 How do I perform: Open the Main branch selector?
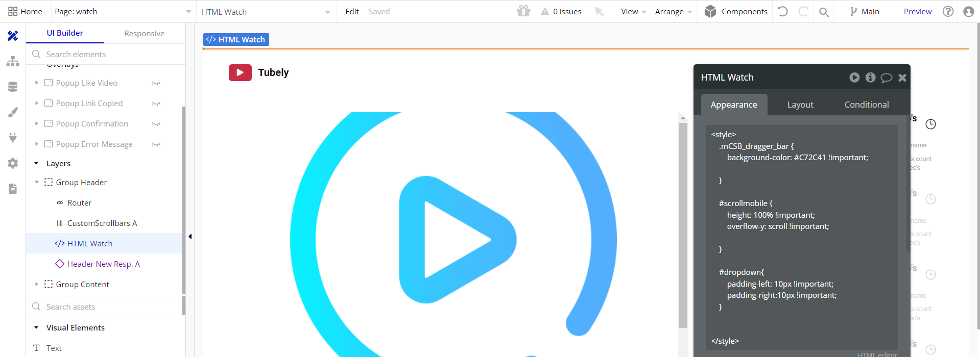pyautogui.click(x=865, y=11)
